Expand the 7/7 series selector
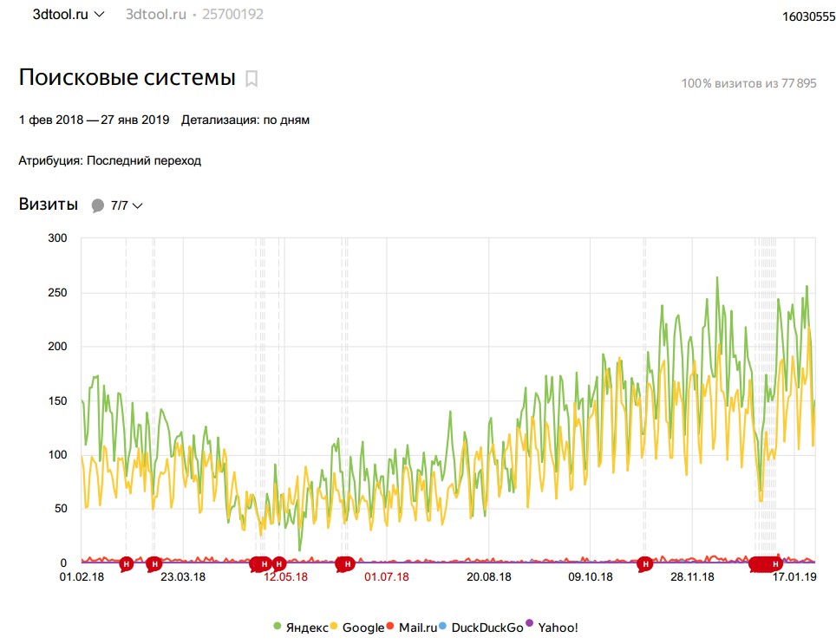The width and height of the screenshot is (836, 644). pos(127,205)
